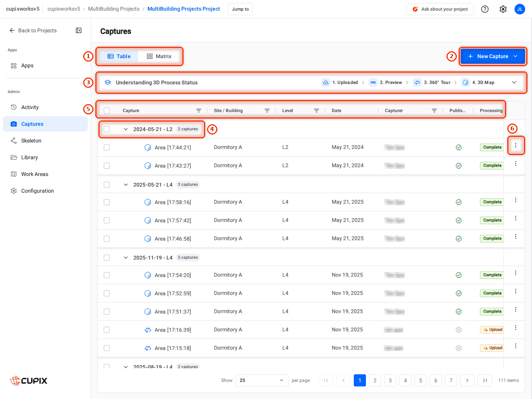Open the per page count dropdown
Image resolution: width=532 pixels, height=399 pixels.
pos(262,380)
